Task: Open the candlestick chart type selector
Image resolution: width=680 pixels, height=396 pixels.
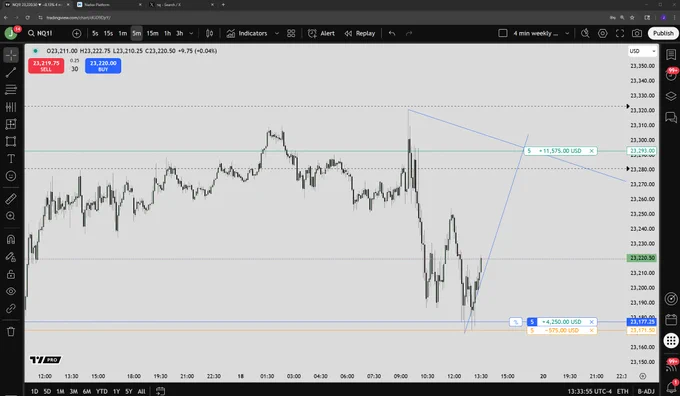Action: 209,33
